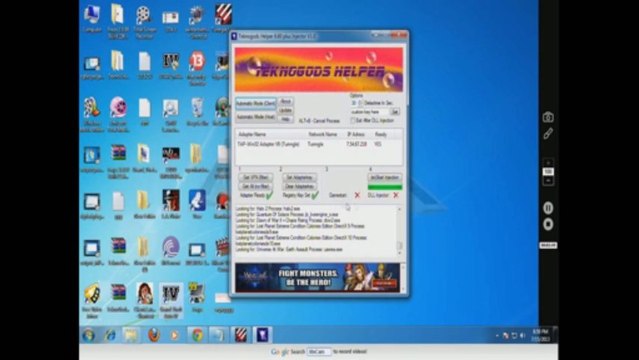
Task: Select the film reel screen recorder desktop icon
Action: click(144, 21)
